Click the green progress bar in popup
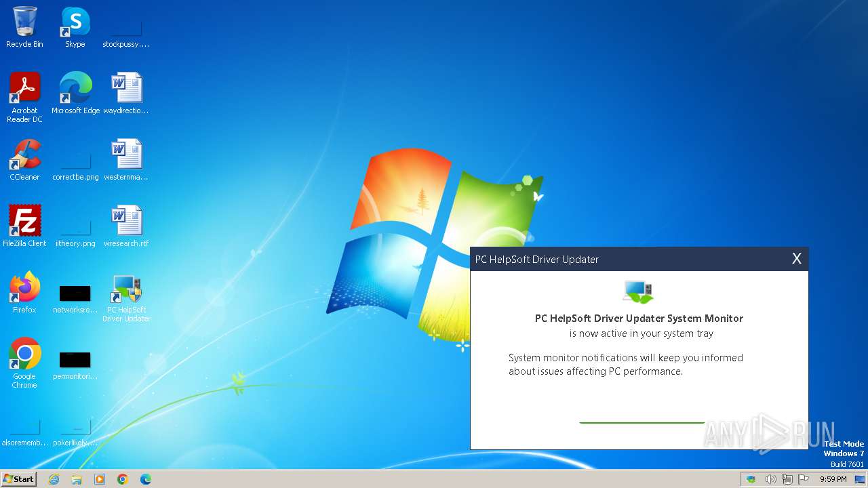 pyautogui.click(x=642, y=422)
